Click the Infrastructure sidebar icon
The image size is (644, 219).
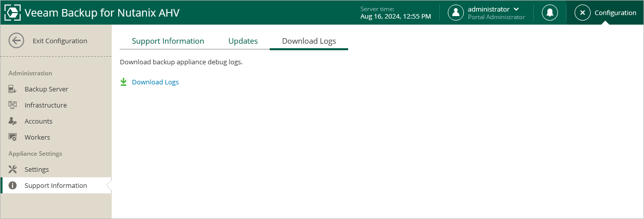tap(13, 105)
